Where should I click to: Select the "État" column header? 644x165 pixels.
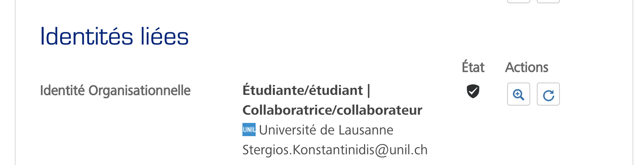tap(473, 67)
